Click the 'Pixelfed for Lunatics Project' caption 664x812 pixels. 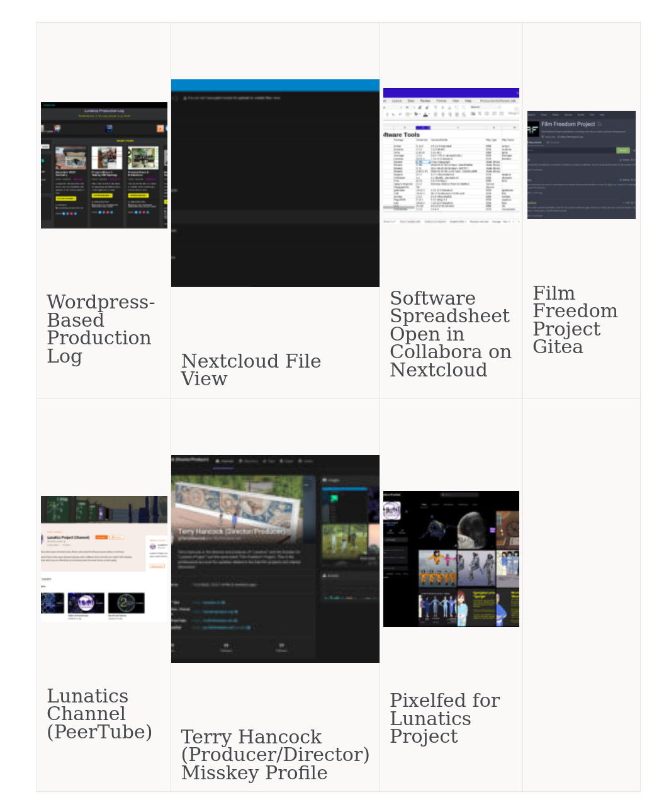click(444, 719)
